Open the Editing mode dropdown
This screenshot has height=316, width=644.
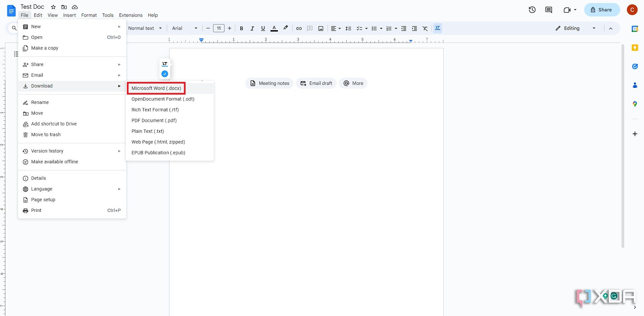576,28
